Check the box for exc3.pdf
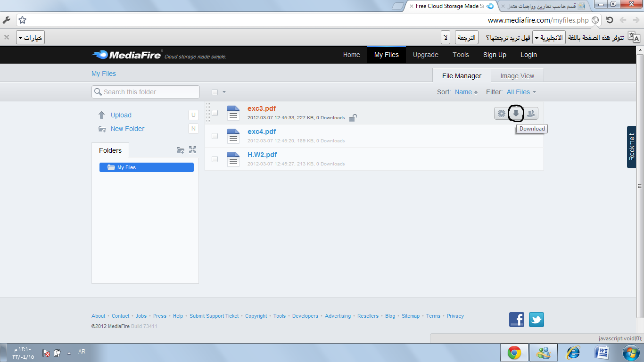The image size is (644, 362). (215, 113)
